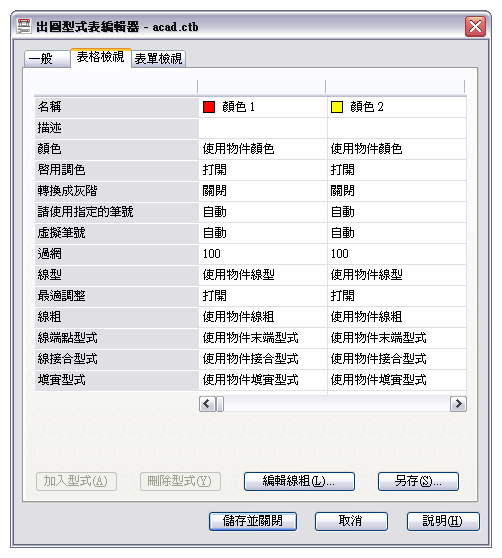Switch to the 一般 tab
This screenshot has height=558, width=502.
pos(47,59)
